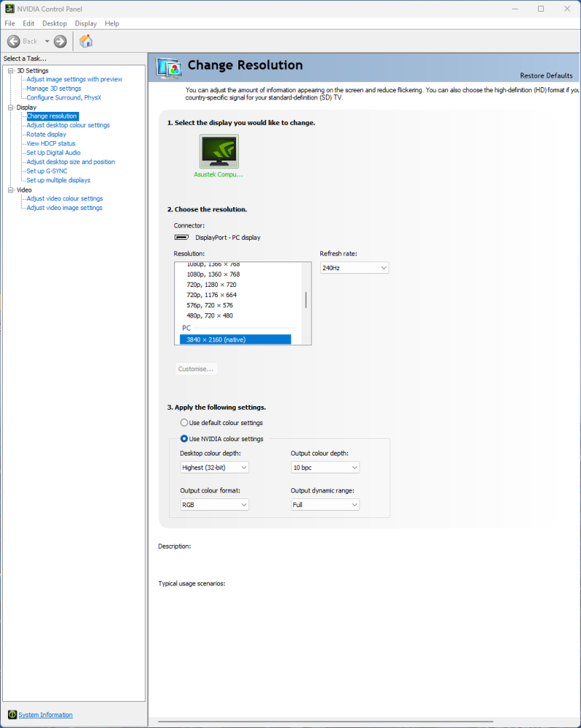
Task: Open the Desktop menu
Action: coord(54,23)
